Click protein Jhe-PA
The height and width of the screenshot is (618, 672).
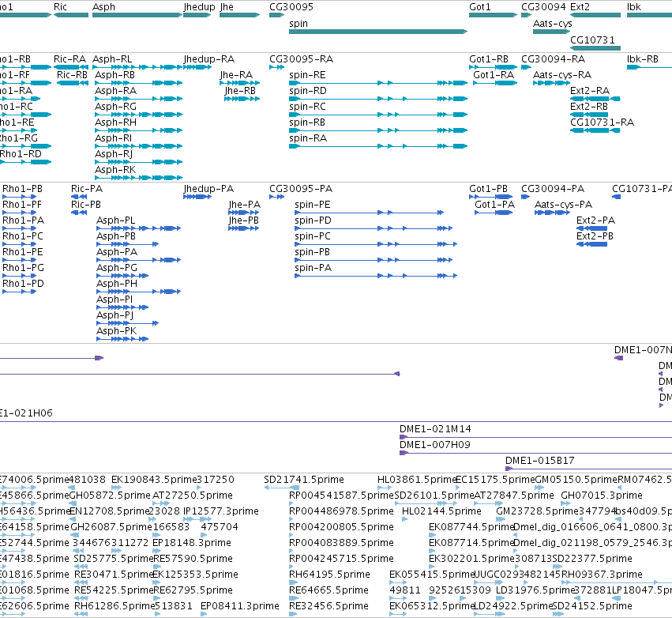244,213
